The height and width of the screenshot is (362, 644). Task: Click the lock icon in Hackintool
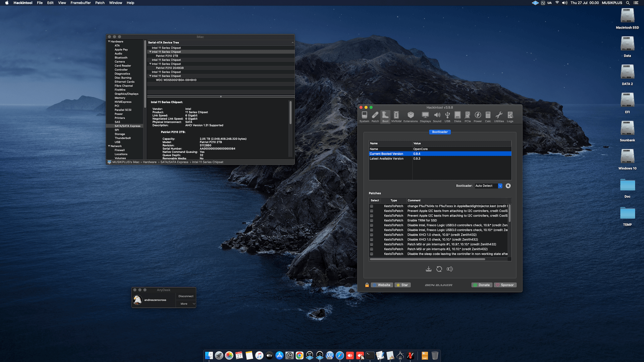tap(367, 285)
